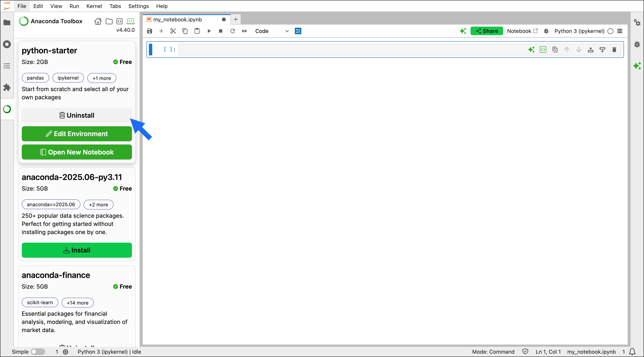Expand the '+14 more' packages chip
The width and height of the screenshot is (644, 357).
pyautogui.click(x=77, y=303)
